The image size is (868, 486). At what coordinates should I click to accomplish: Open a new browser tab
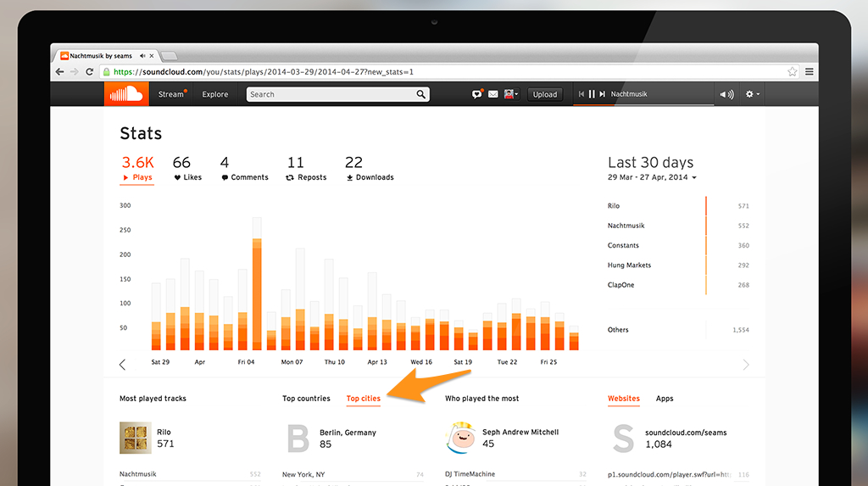tap(169, 55)
